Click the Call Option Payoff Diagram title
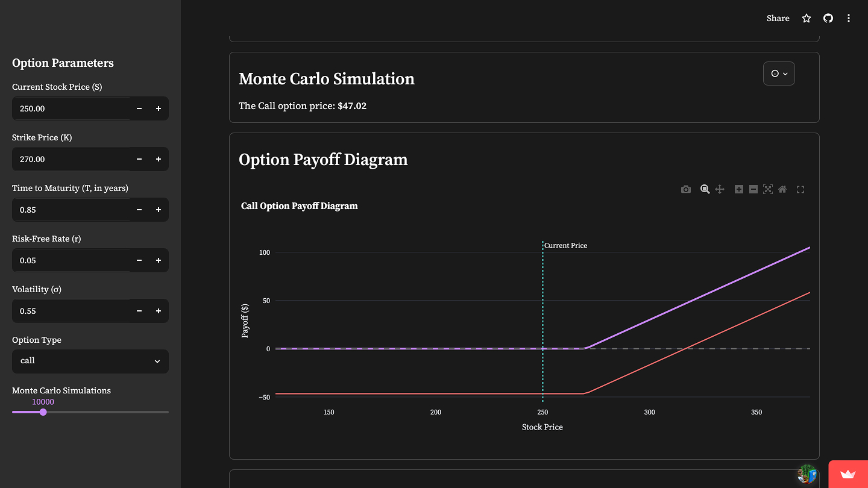This screenshot has width=868, height=488. click(x=300, y=206)
